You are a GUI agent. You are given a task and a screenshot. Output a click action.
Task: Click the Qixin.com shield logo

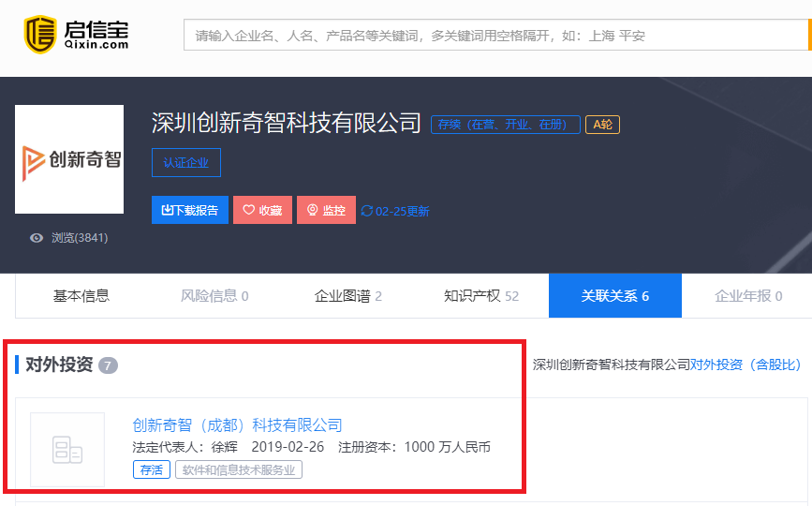click(x=40, y=35)
